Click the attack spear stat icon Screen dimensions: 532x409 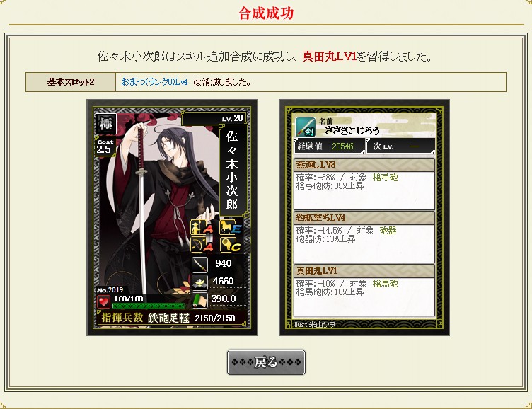click(199, 264)
